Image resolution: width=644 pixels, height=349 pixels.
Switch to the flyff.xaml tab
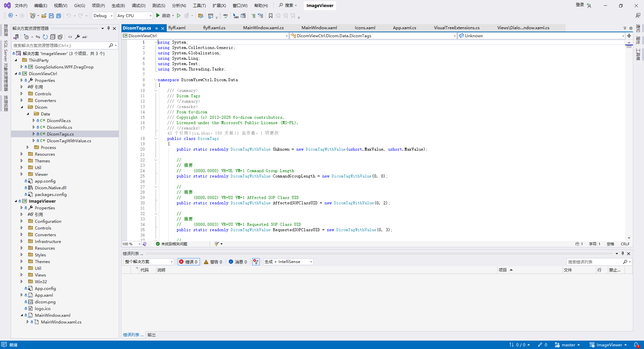click(x=177, y=28)
